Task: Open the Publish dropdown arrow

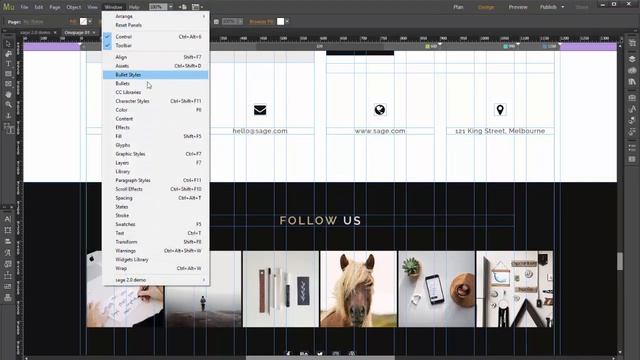Action: (x=562, y=7)
